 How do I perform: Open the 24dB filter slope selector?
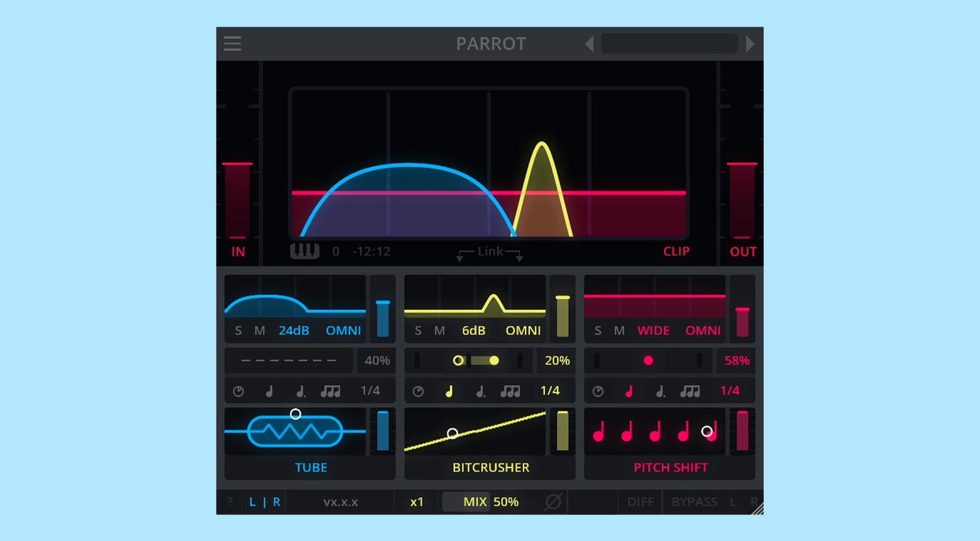(x=294, y=330)
